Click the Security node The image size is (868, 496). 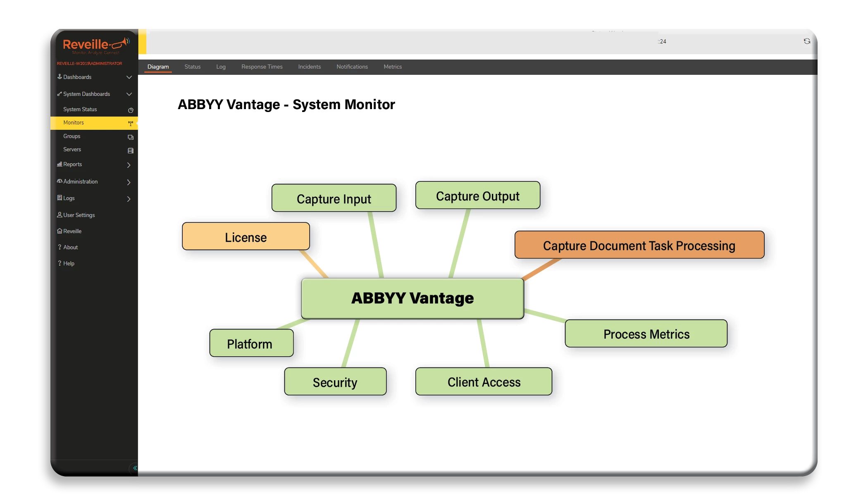(x=336, y=382)
